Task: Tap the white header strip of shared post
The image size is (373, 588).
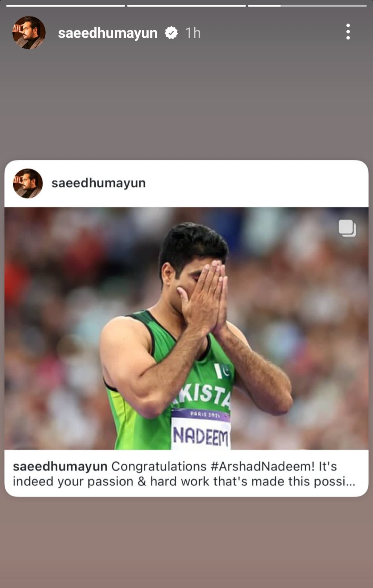Action: 186,184
